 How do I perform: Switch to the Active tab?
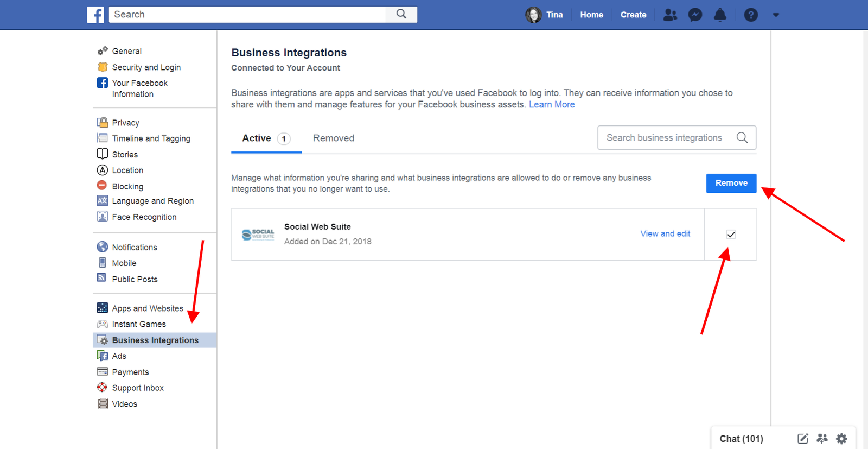pos(266,138)
